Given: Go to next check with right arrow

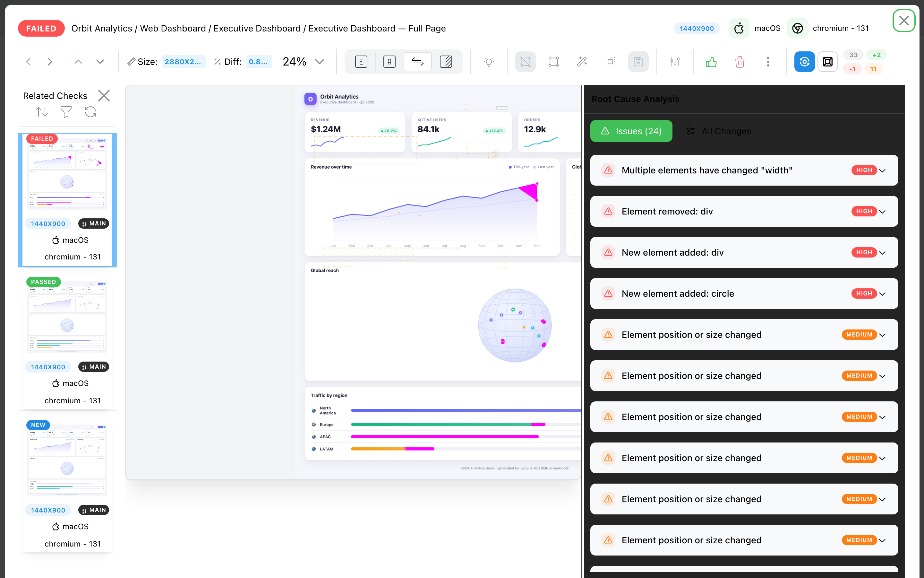Looking at the screenshot, I should (x=50, y=62).
